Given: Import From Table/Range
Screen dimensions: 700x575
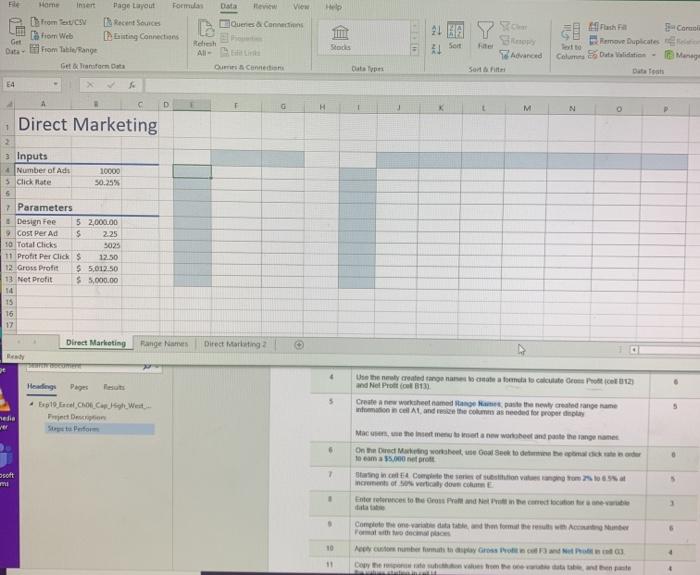Looking at the screenshot, I should click(x=63, y=50).
